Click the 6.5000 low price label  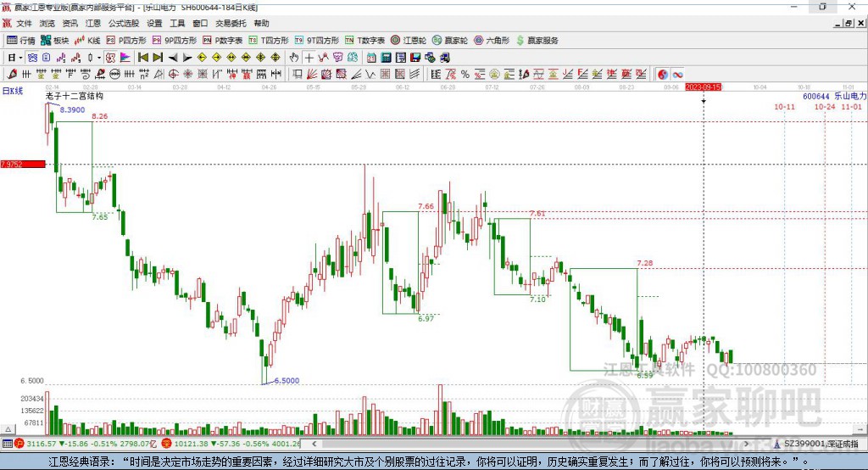(287, 381)
